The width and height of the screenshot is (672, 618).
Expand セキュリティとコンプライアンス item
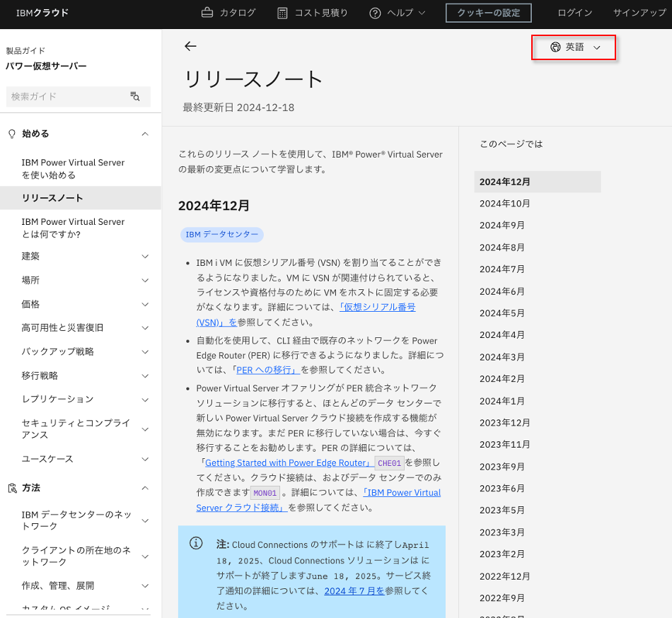click(x=145, y=429)
